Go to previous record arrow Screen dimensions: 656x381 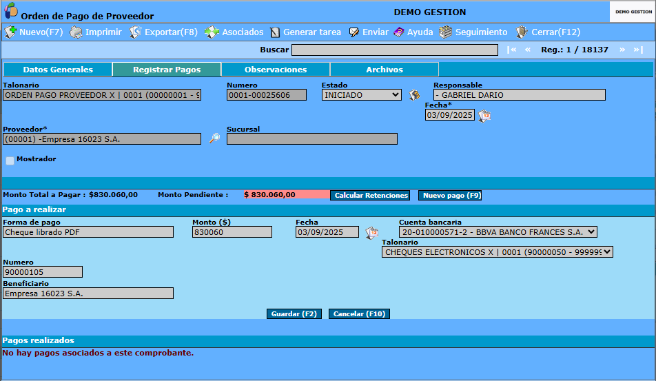pyautogui.click(x=528, y=50)
